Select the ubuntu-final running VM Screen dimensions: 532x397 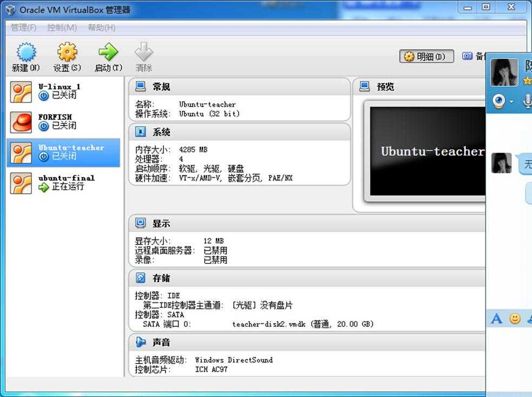point(63,183)
